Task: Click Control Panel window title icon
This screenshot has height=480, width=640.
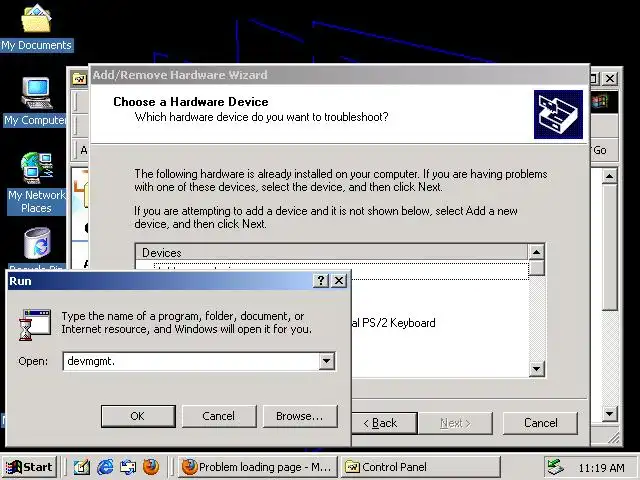Action: (x=79, y=78)
